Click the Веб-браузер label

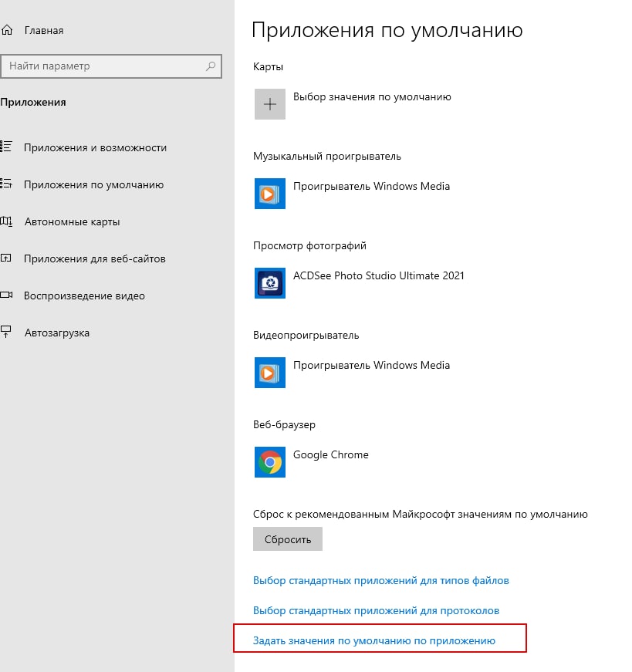[x=284, y=424]
